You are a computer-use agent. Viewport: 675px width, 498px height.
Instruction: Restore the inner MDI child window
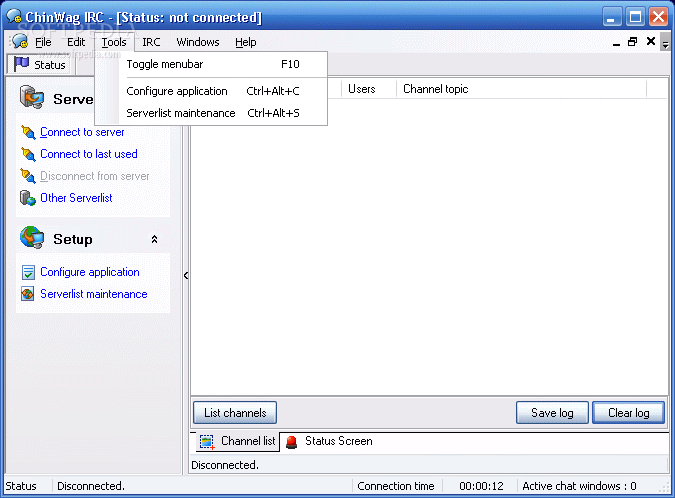(x=632, y=42)
